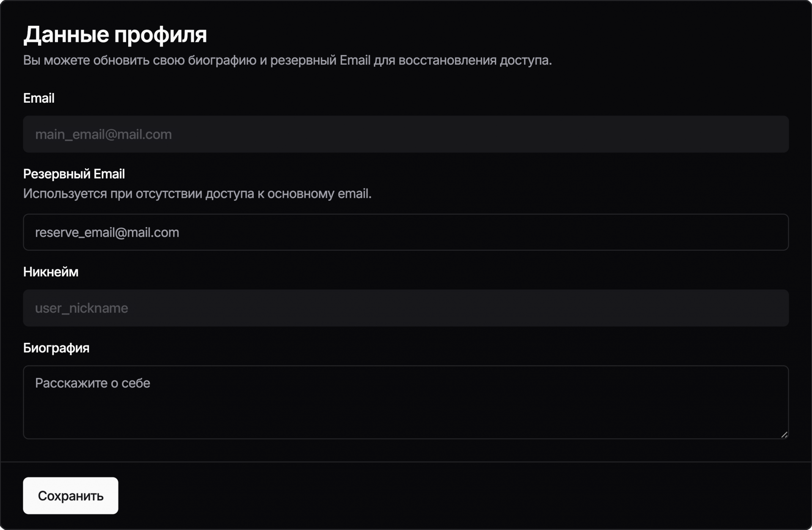Grab the textarea resize handle icon
The width and height of the screenshot is (812, 530).
click(x=784, y=434)
